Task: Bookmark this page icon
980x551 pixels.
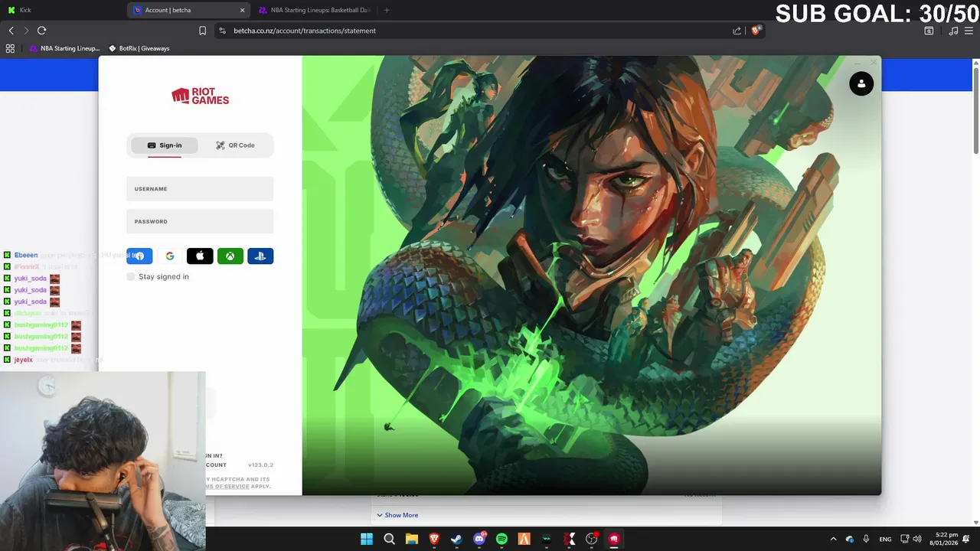Action: click(x=202, y=31)
